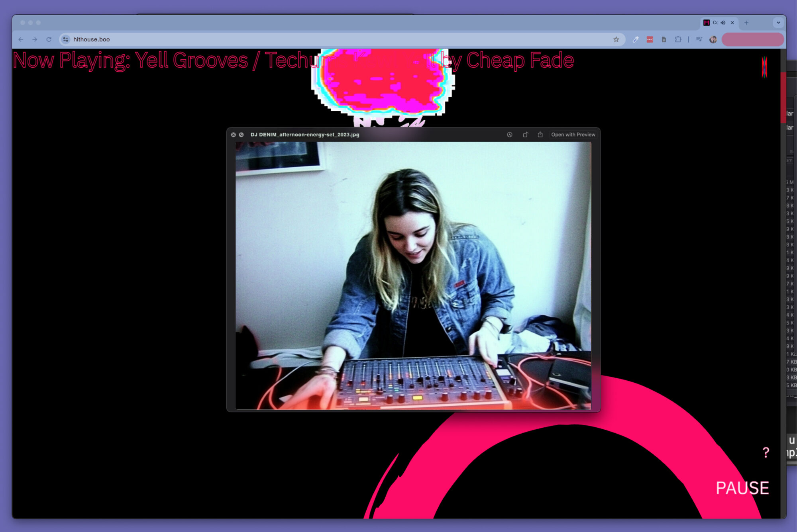Close the hithouse browser tab

point(732,23)
